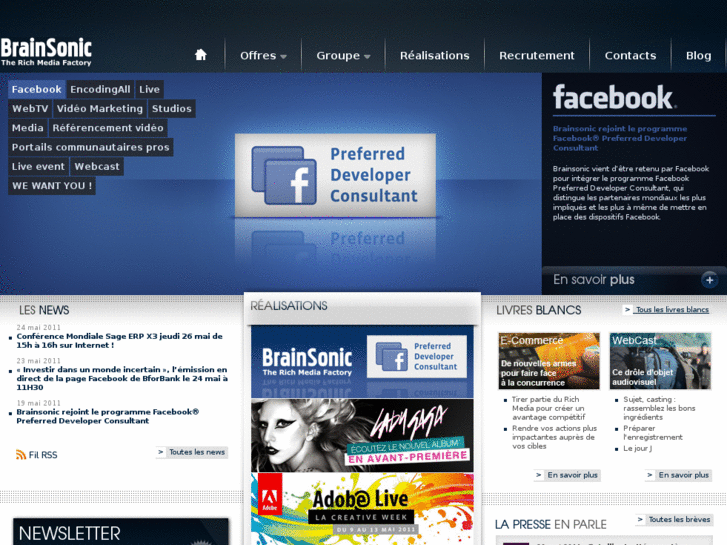Click the Fil RSS link

(x=43, y=455)
